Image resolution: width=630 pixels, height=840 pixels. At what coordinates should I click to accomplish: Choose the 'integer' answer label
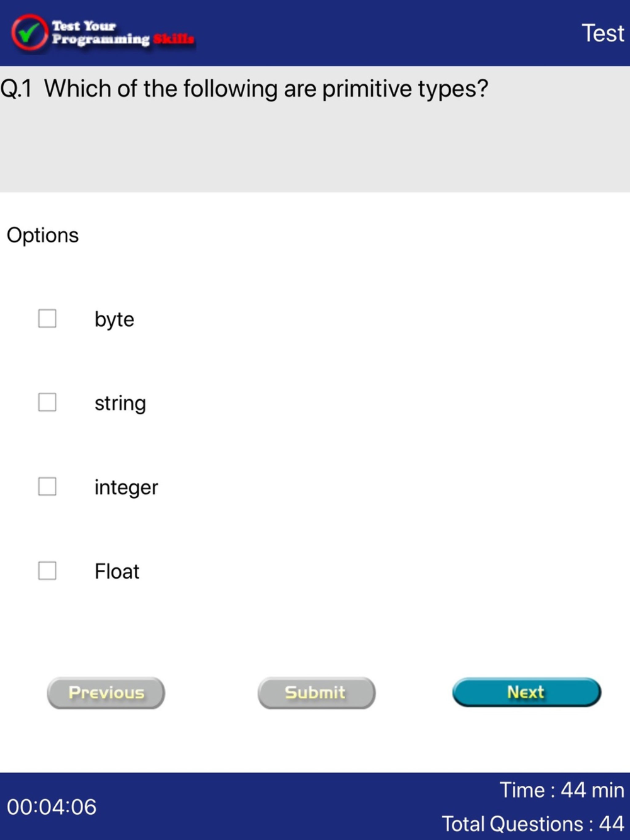tap(126, 487)
